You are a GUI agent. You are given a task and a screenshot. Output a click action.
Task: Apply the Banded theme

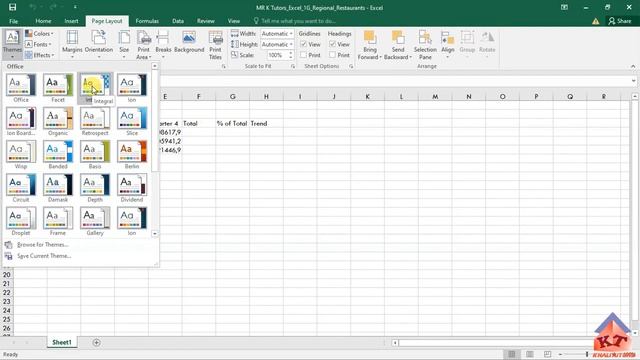[58, 155]
